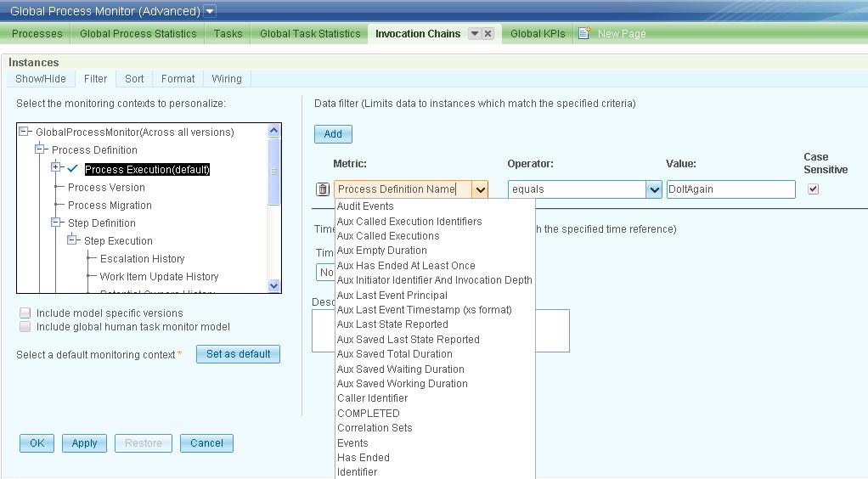Open Invocation Chains tab menu arrow

(x=475, y=34)
